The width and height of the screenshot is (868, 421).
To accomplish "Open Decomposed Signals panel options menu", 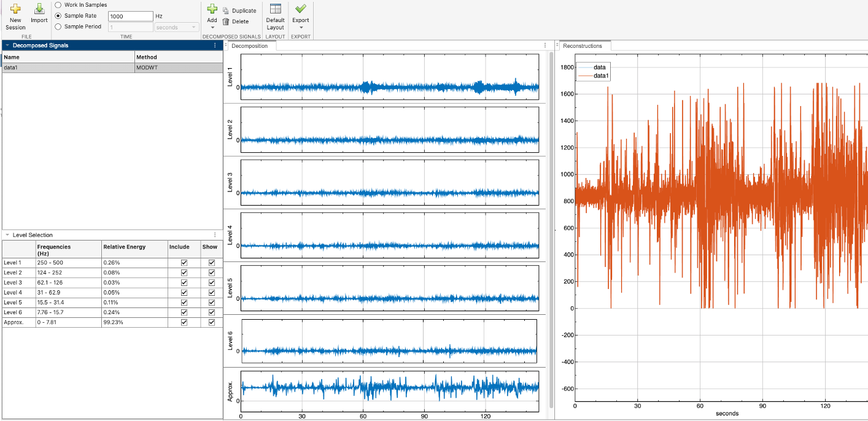I will [x=215, y=45].
